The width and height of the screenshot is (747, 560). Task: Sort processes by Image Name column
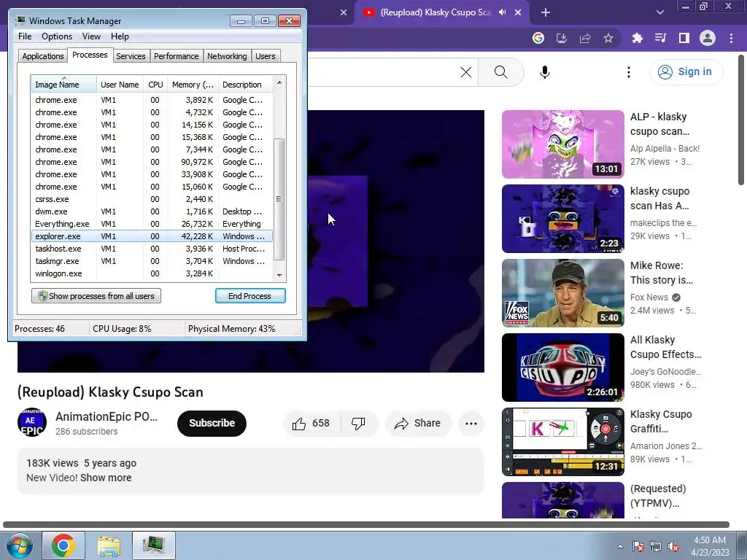[63, 85]
